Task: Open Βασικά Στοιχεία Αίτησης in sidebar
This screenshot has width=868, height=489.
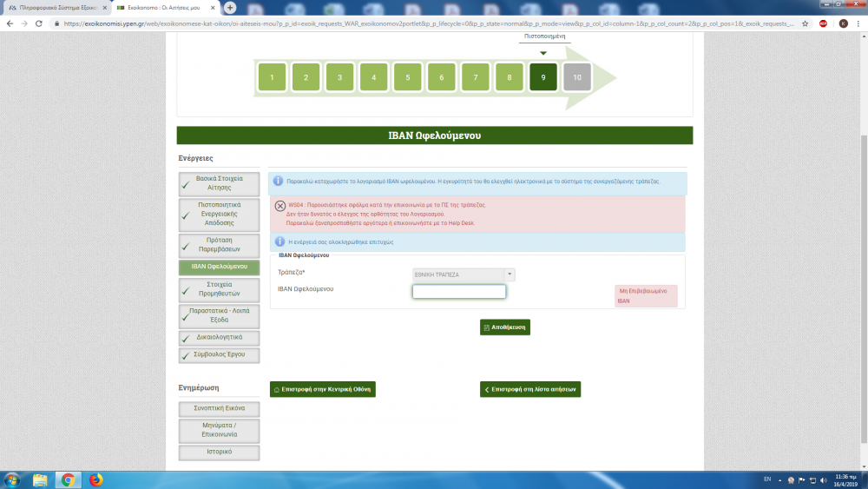Action: click(219, 183)
